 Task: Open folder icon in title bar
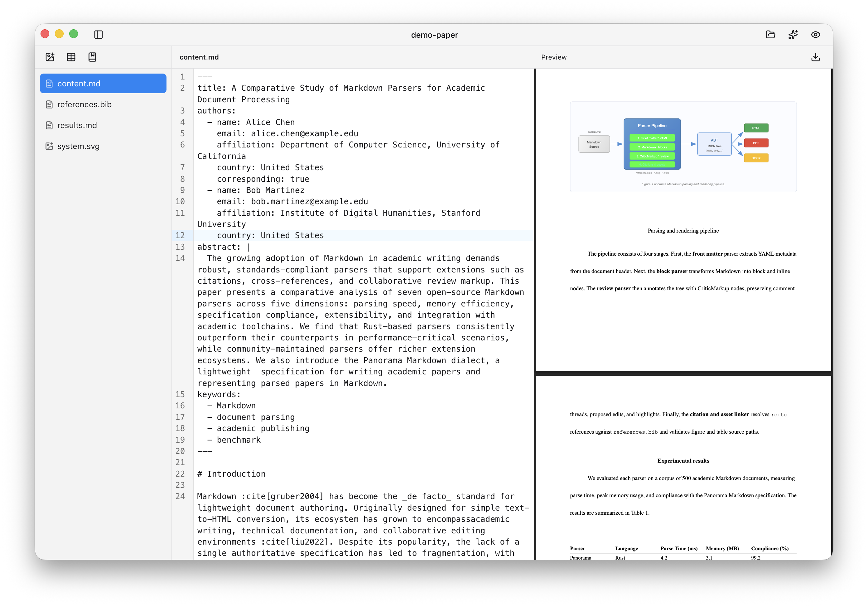pyautogui.click(x=770, y=34)
